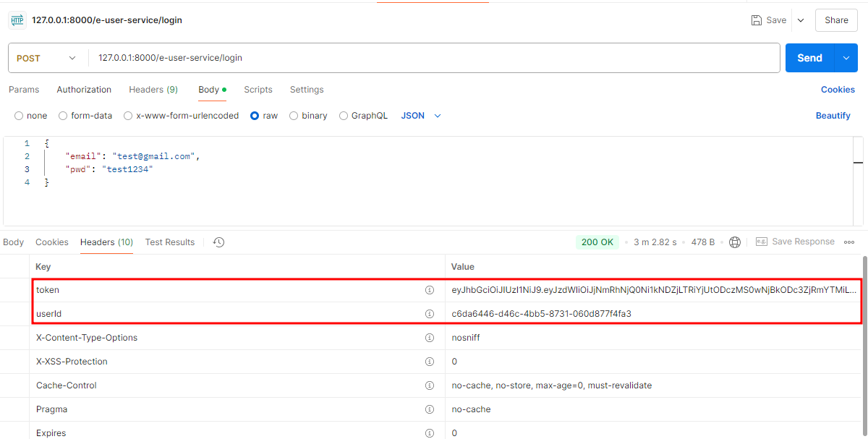Open the Test Results tab
Screen dimensions: 868x439
click(x=170, y=242)
